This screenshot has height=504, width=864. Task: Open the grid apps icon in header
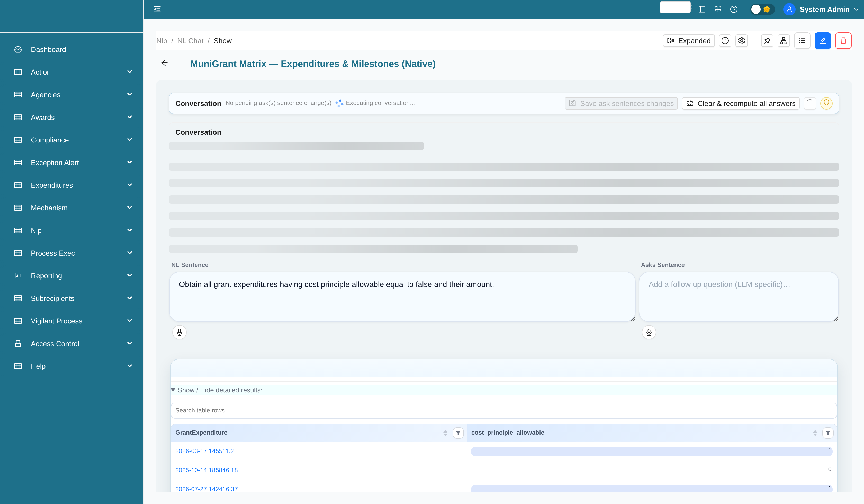coord(718,9)
